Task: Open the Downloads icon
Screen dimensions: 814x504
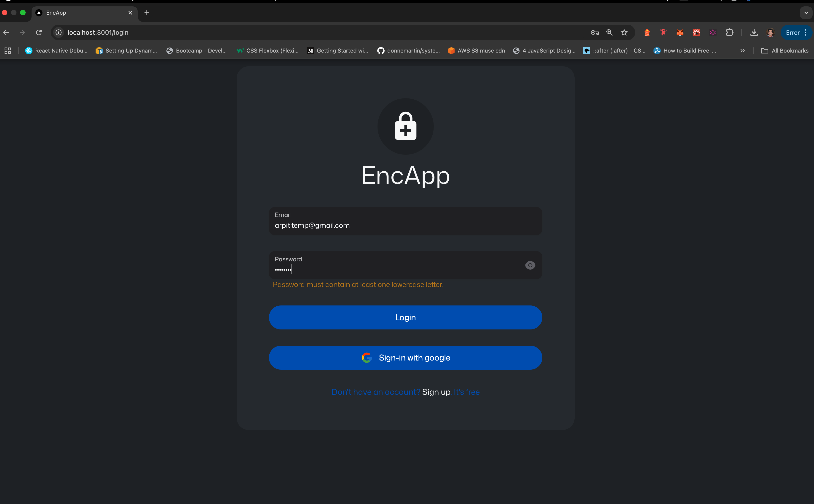Action: pyautogui.click(x=754, y=32)
